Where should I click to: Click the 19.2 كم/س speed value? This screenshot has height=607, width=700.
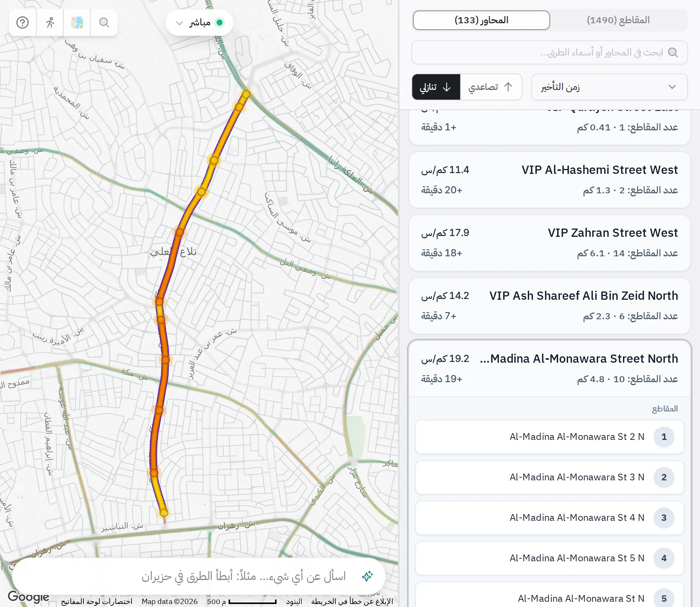[445, 359]
